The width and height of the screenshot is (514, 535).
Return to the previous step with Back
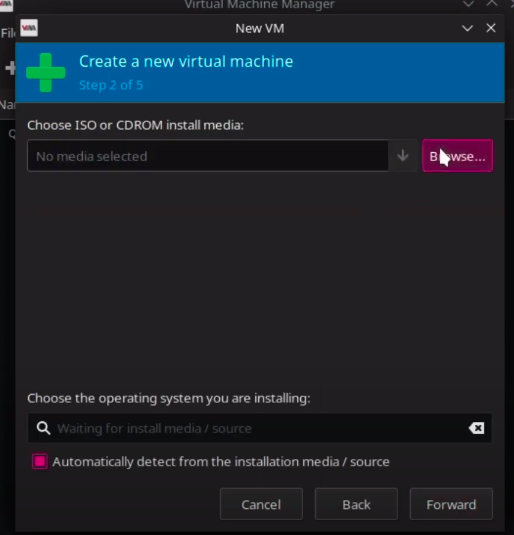pos(356,504)
